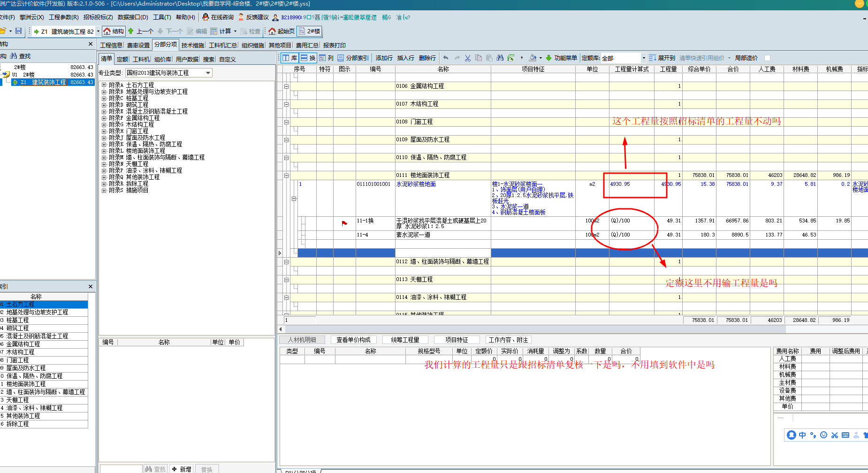Click the 插入行 insert row button
This screenshot has height=473, width=868.
click(405, 58)
